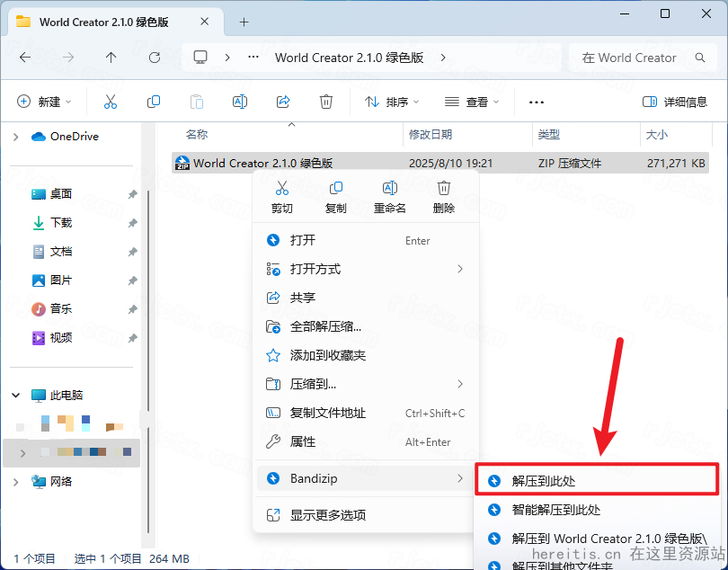Open 音乐 Music in sidebar
728x570 pixels.
coord(51,309)
